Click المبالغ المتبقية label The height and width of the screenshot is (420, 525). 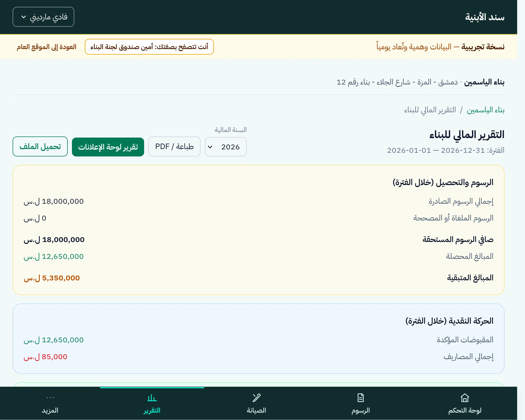point(470,278)
